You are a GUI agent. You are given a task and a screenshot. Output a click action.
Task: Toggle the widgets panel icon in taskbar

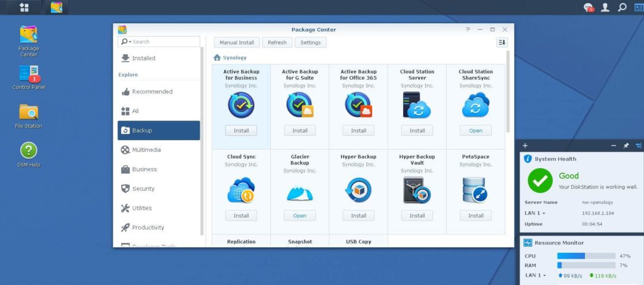tap(639, 7)
